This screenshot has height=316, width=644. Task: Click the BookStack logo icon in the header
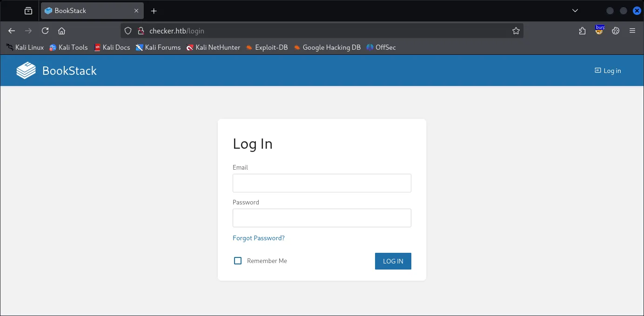click(26, 71)
